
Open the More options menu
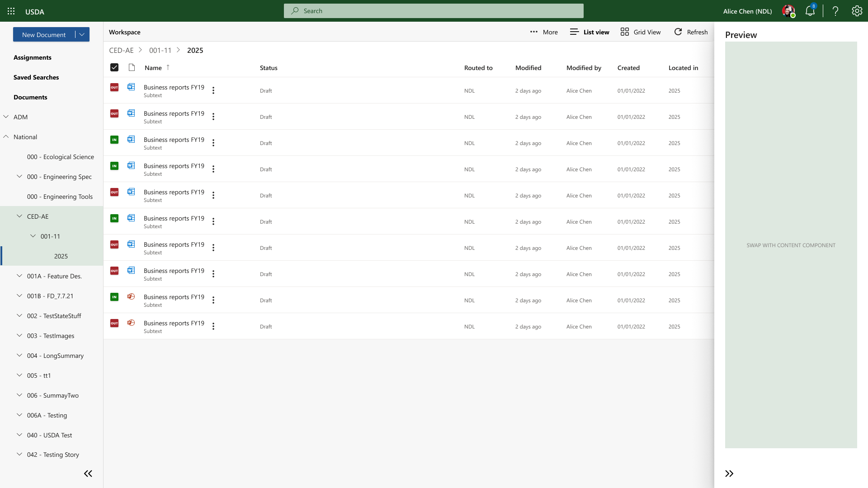pyautogui.click(x=544, y=32)
